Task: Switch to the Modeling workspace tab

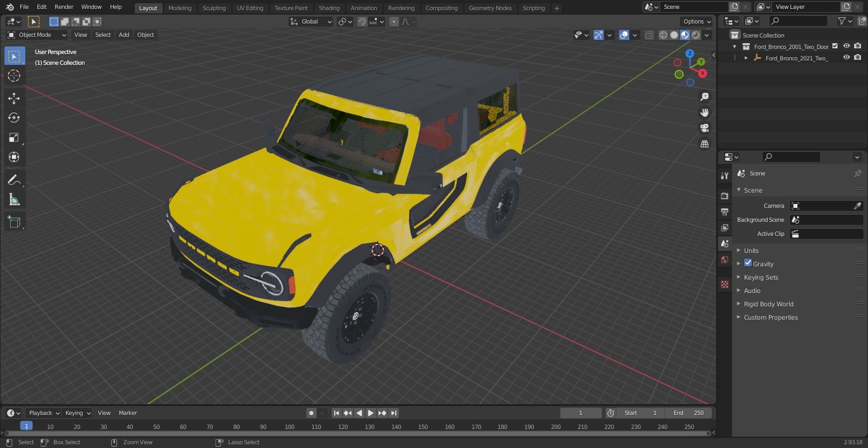Action: click(x=180, y=8)
